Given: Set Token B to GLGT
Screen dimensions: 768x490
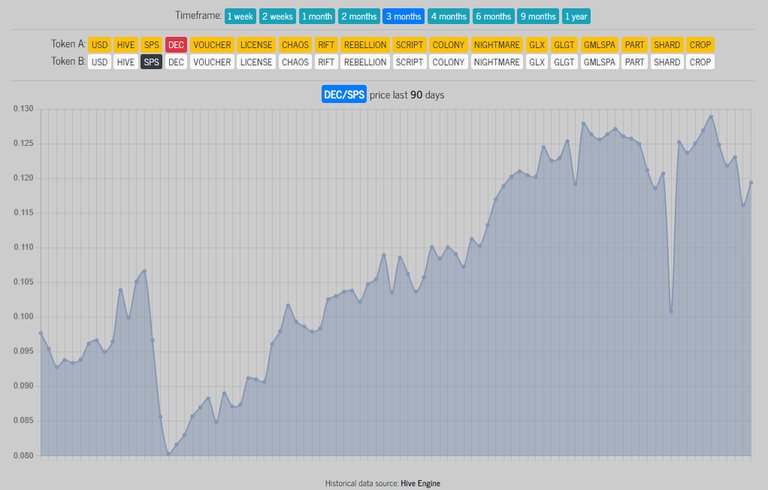Looking at the screenshot, I should tap(564, 62).
